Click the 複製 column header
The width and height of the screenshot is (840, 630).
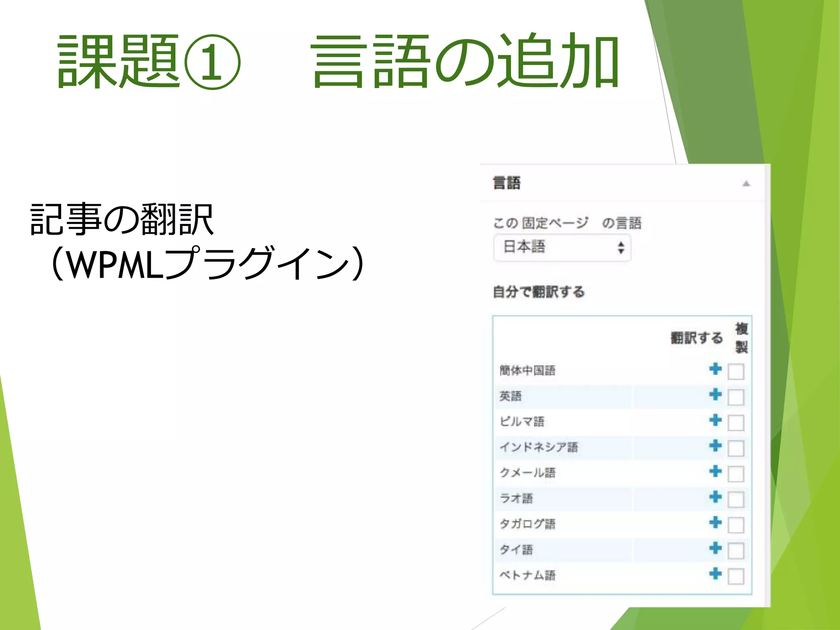(x=742, y=338)
